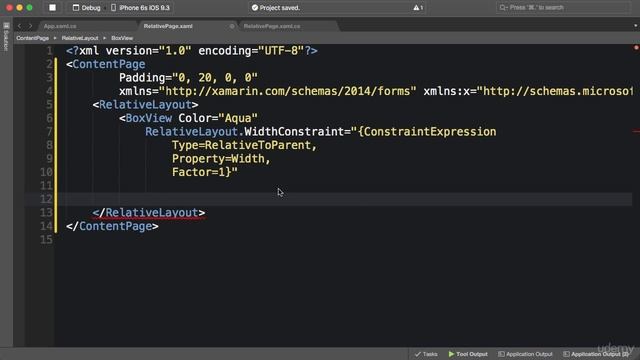
Task: Open the Tasks pad in status bar
Action: [426, 354]
